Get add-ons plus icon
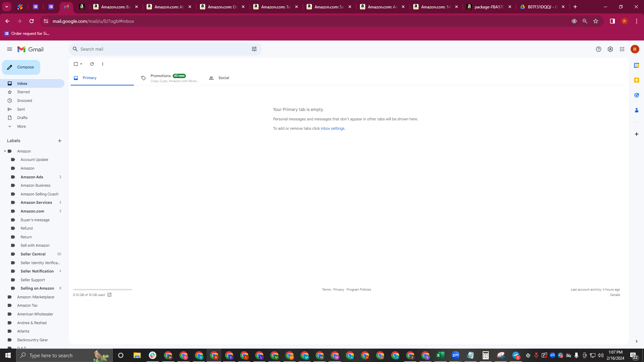Viewport: 644px width, 362px height. click(636, 134)
